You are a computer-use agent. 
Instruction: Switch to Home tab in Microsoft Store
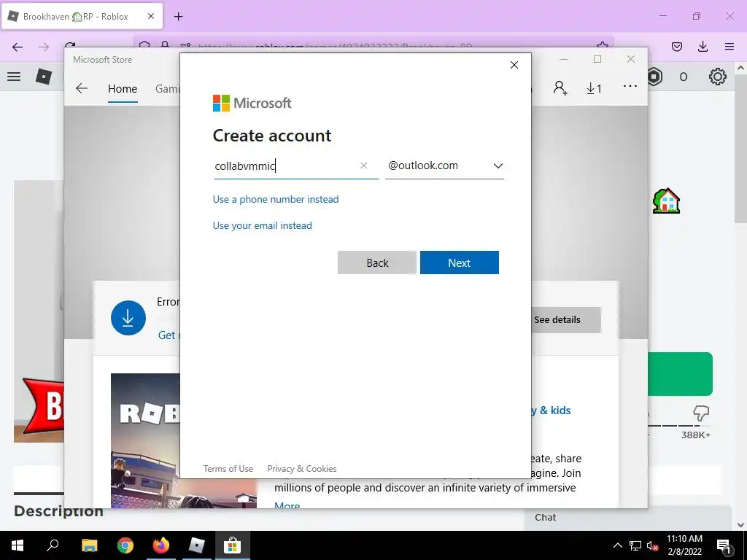click(x=123, y=88)
